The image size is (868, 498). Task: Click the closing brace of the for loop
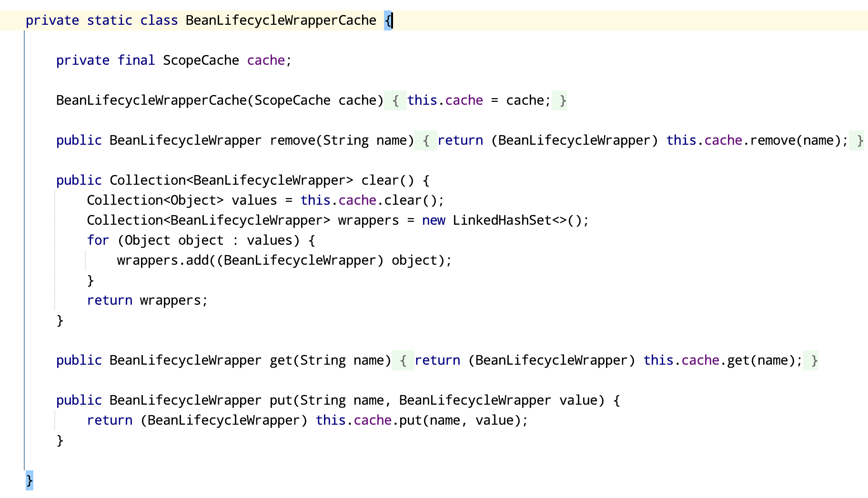click(91, 280)
